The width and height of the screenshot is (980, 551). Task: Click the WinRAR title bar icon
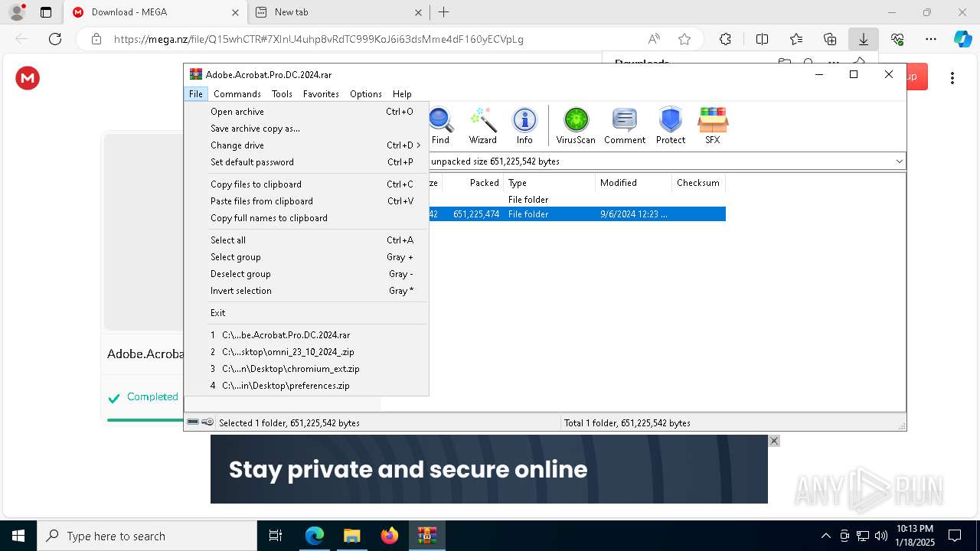pyautogui.click(x=196, y=74)
